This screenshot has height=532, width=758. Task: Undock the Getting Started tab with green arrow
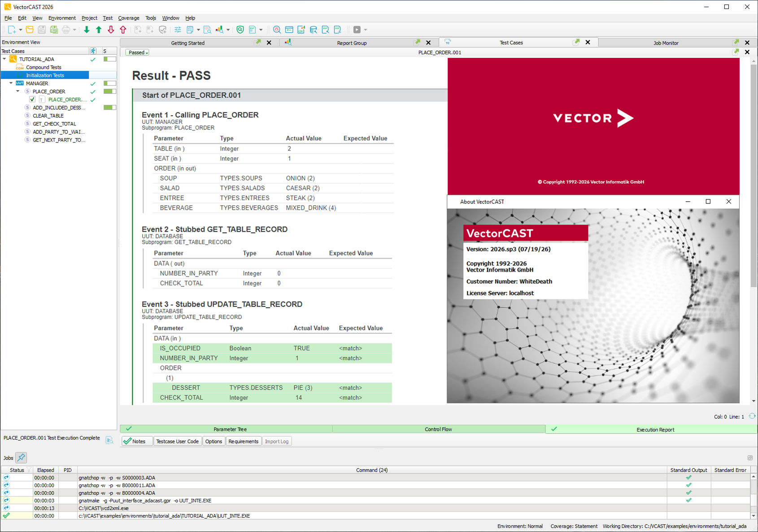click(x=258, y=42)
